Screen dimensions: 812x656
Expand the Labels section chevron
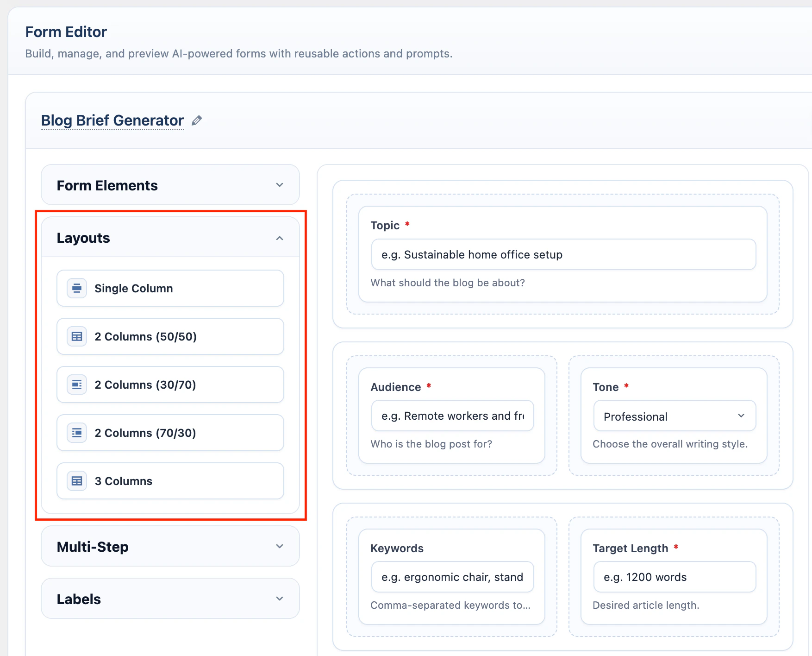click(x=280, y=599)
